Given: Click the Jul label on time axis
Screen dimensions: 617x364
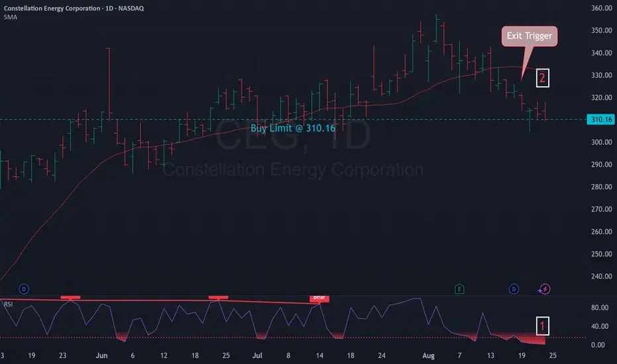Looking at the screenshot, I should (257, 356).
